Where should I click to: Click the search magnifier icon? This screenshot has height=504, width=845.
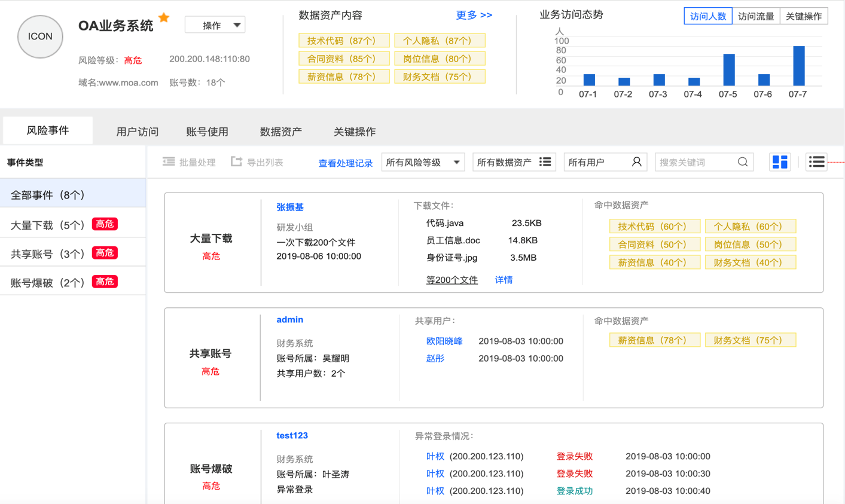[743, 162]
